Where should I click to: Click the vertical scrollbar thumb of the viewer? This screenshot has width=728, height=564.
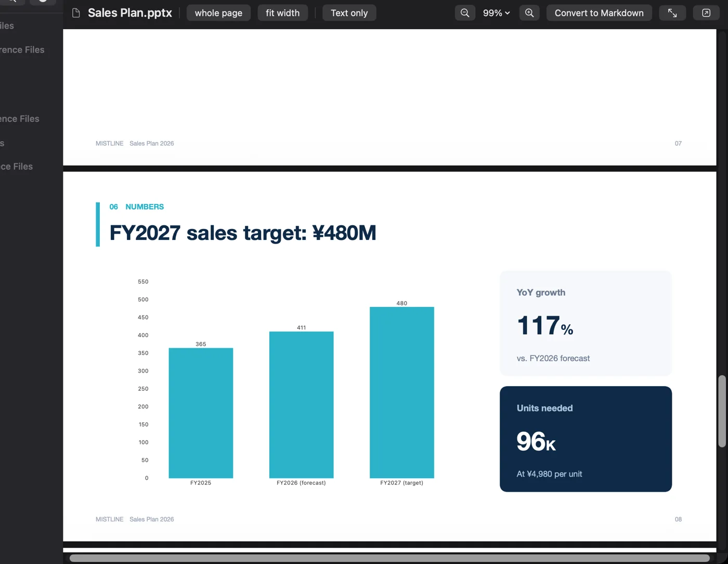tap(722, 411)
